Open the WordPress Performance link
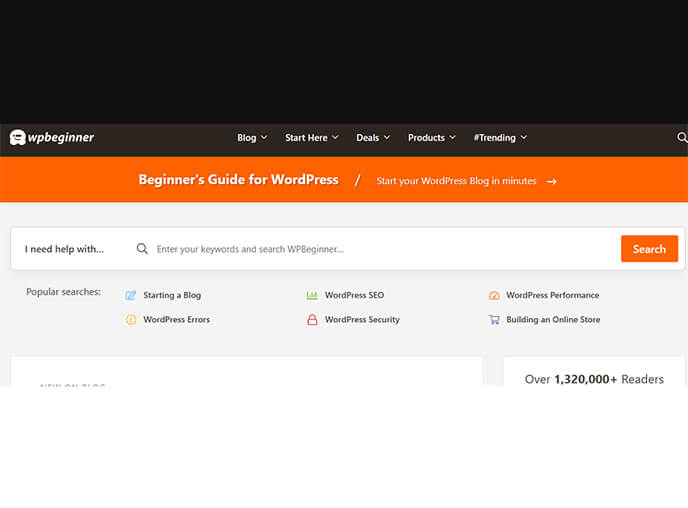This screenshot has width=688, height=508. (x=553, y=295)
